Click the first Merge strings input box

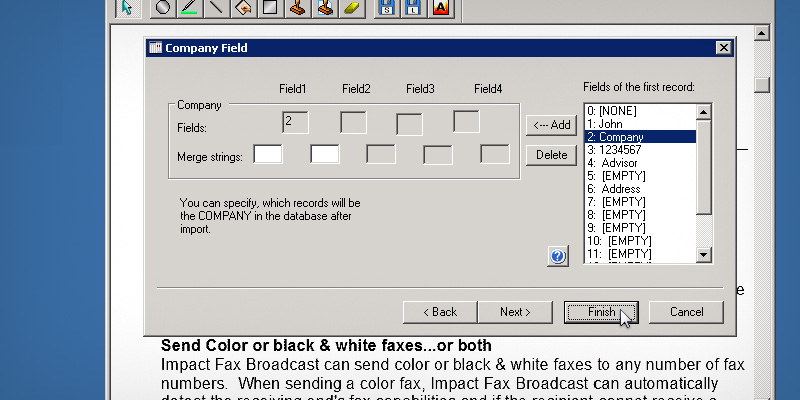click(268, 154)
